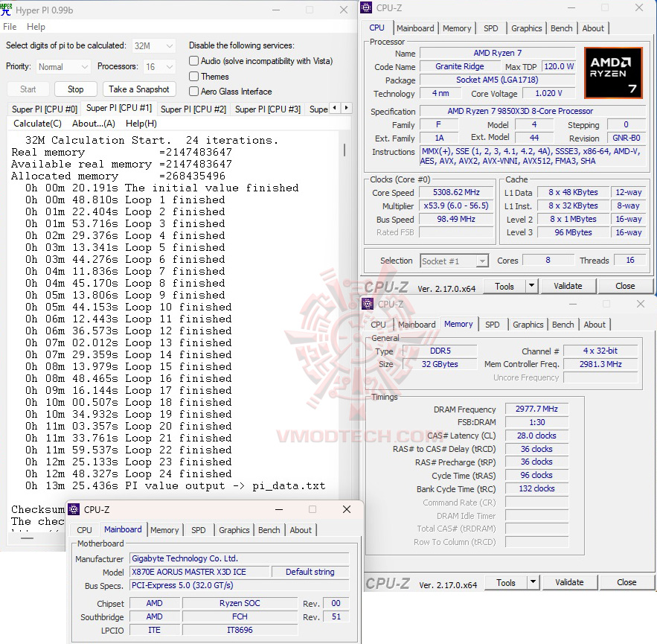Open About tab in the CPU-Z CPU window
657x644 pixels.
coord(593,28)
